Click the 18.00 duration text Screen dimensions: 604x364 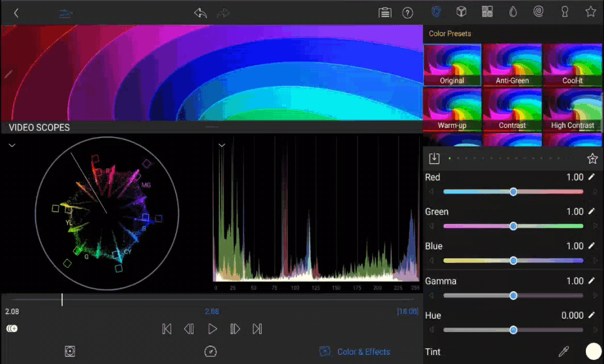click(x=408, y=311)
